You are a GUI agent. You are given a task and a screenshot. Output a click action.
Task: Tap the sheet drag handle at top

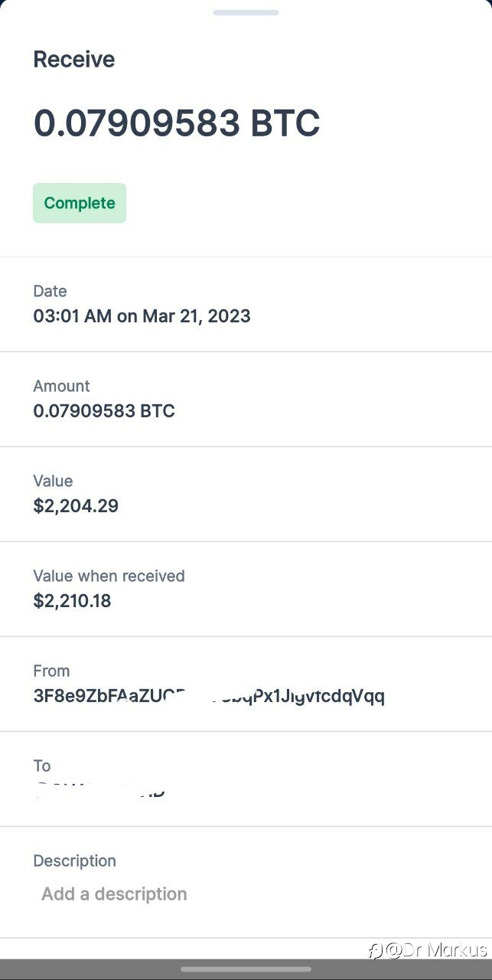(x=246, y=12)
